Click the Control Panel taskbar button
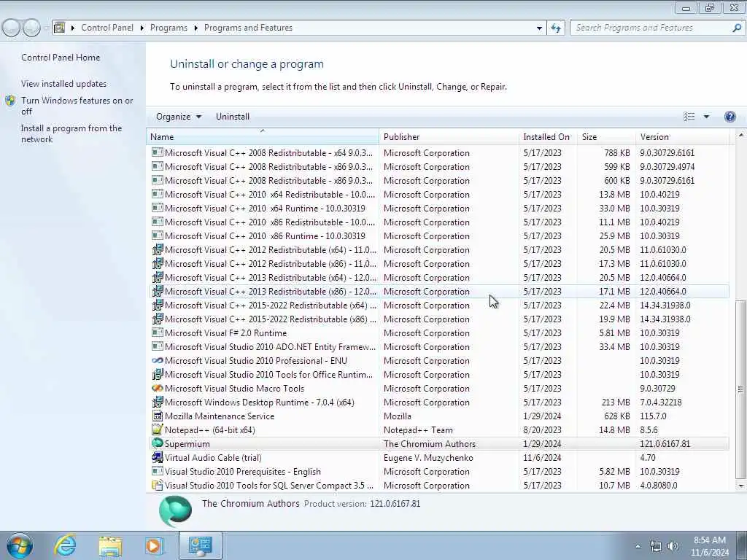Viewport: 747px width, 560px height. coord(200,545)
